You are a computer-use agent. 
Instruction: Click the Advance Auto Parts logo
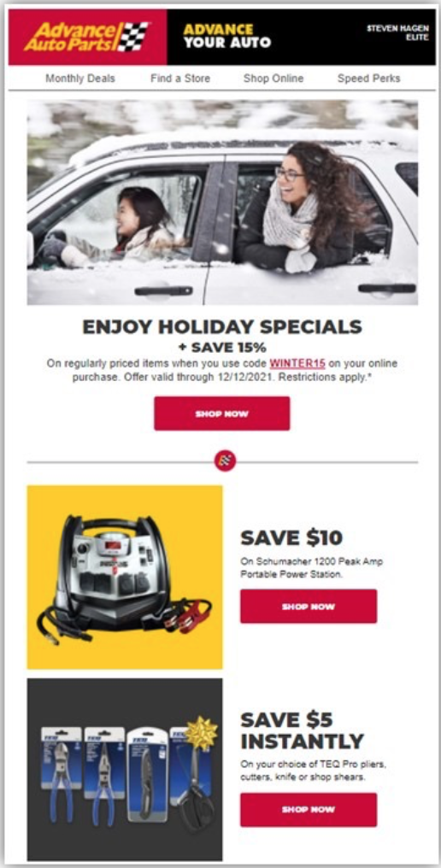pyautogui.click(x=87, y=37)
